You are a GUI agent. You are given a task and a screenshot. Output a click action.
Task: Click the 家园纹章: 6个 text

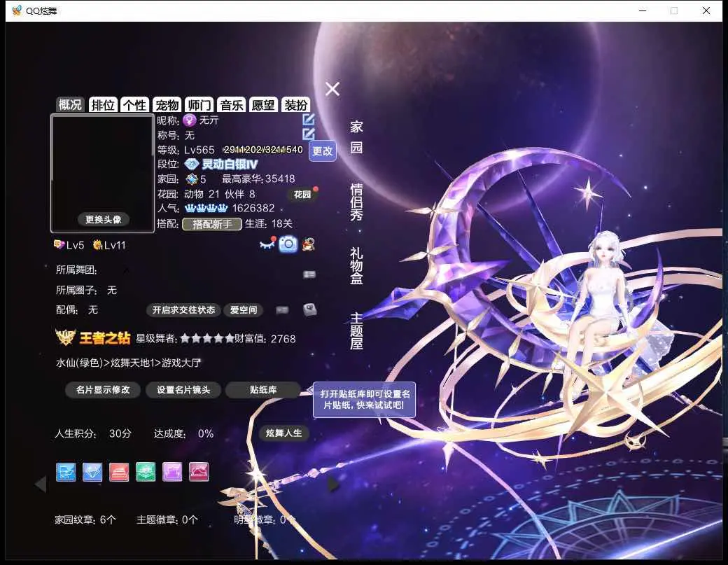click(85, 519)
